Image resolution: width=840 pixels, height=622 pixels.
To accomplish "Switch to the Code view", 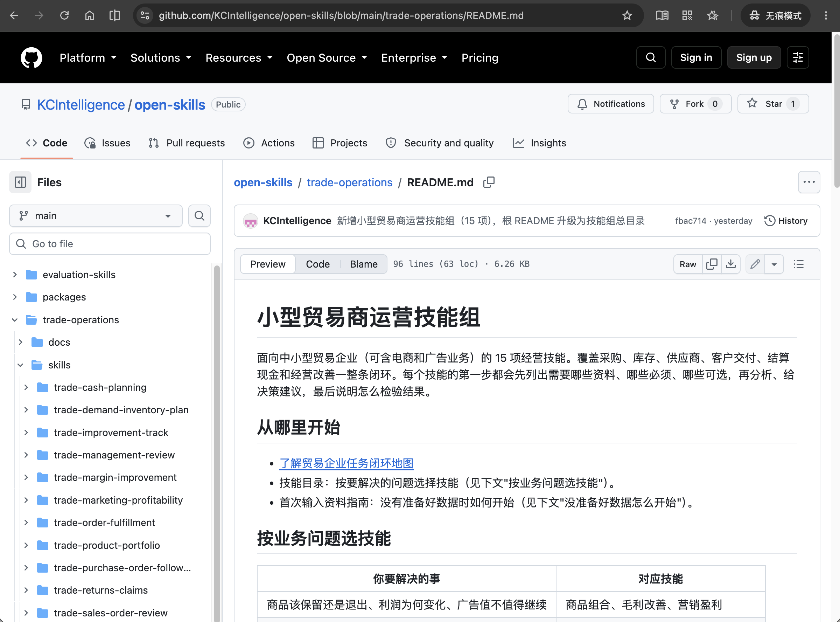I will (x=317, y=264).
